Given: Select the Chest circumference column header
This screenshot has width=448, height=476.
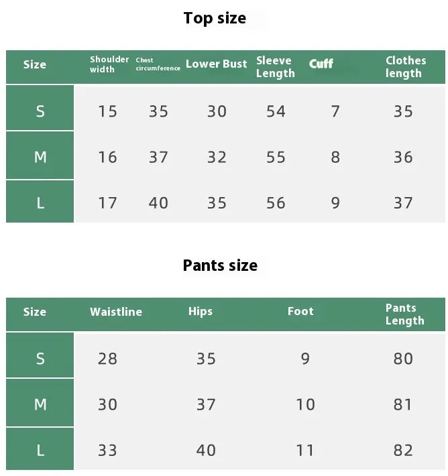Looking at the screenshot, I should pyautogui.click(x=158, y=64).
